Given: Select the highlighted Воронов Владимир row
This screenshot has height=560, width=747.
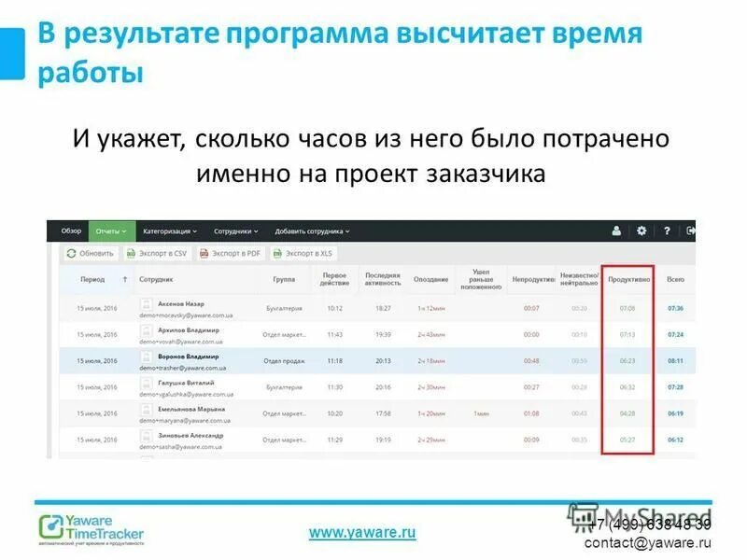Looking at the screenshot, I should [373, 357].
